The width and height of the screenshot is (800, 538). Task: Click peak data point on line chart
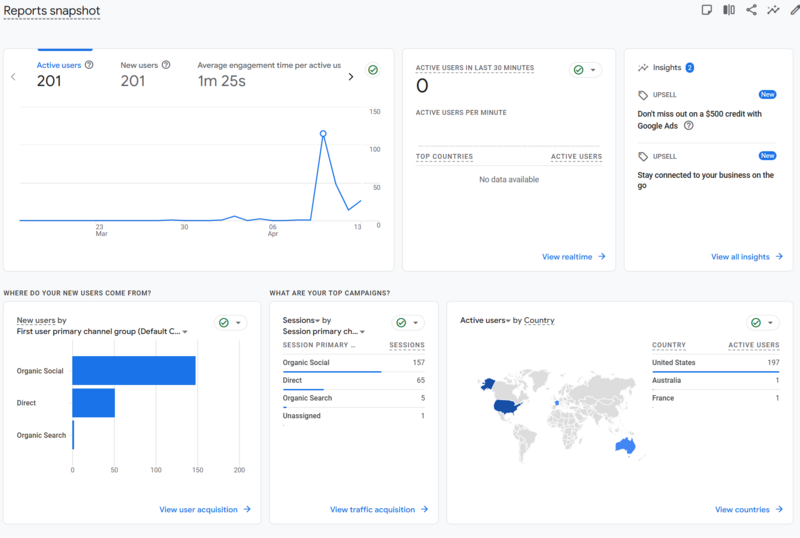click(323, 134)
